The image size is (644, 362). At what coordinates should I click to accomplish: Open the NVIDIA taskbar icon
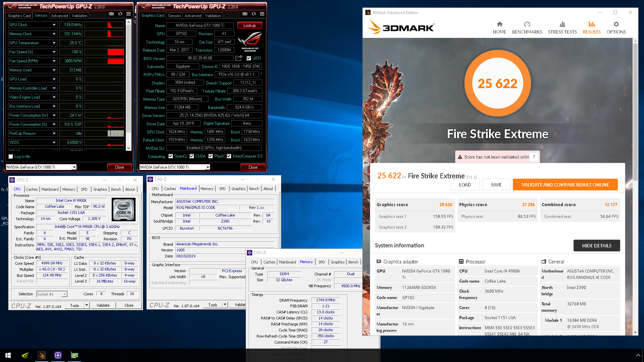point(25,355)
